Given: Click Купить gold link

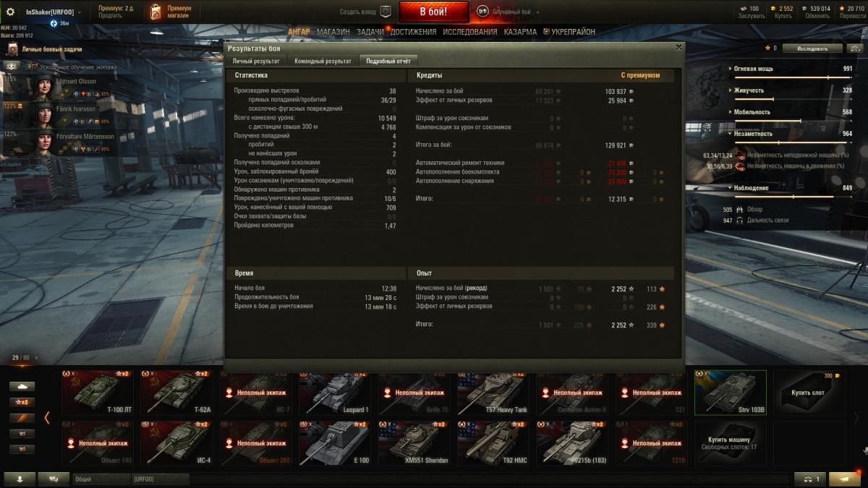Looking at the screenshot, I should pos(783,16).
